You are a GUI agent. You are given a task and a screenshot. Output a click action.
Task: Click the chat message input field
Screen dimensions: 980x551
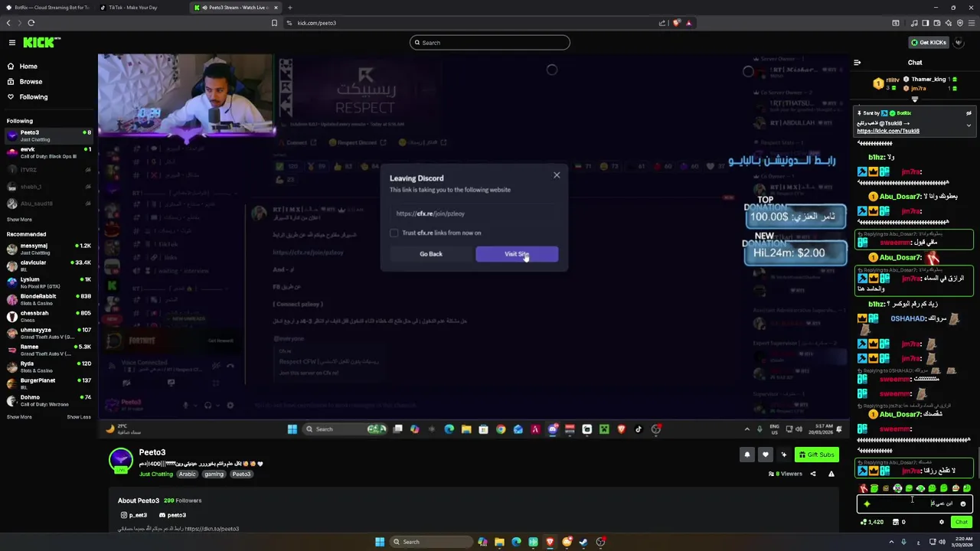(915, 504)
